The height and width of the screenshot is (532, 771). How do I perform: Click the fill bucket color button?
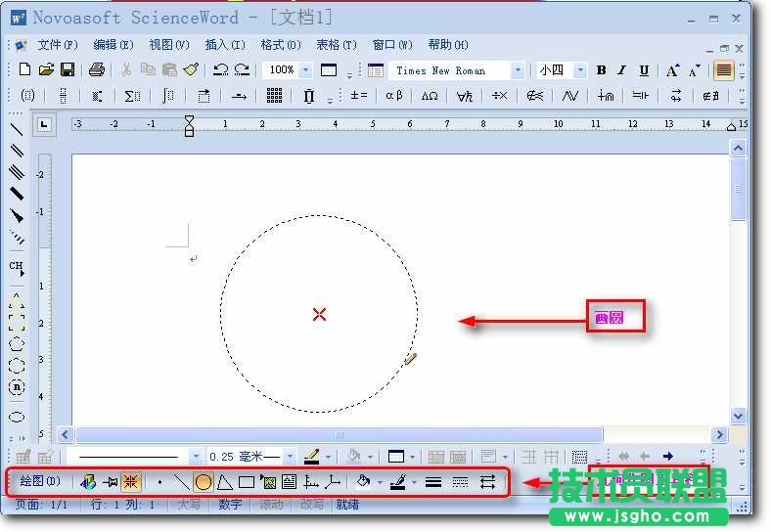click(x=364, y=482)
